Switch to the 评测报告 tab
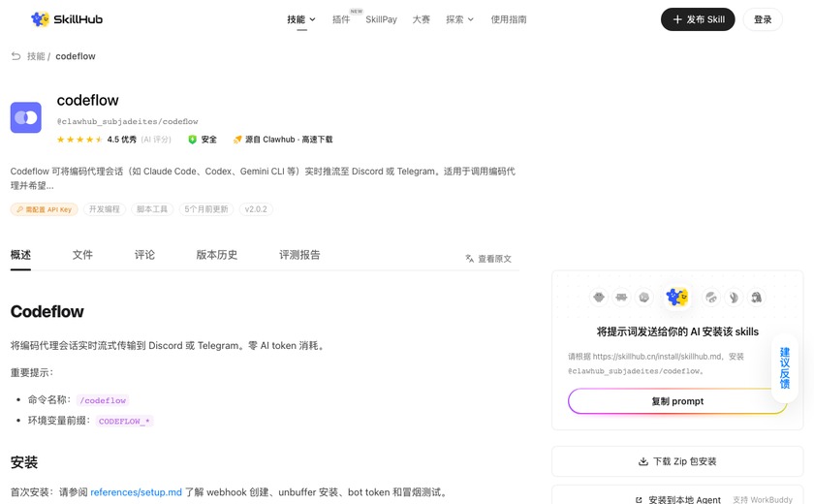Viewport: 814px width, 504px height. pyautogui.click(x=299, y=255)
